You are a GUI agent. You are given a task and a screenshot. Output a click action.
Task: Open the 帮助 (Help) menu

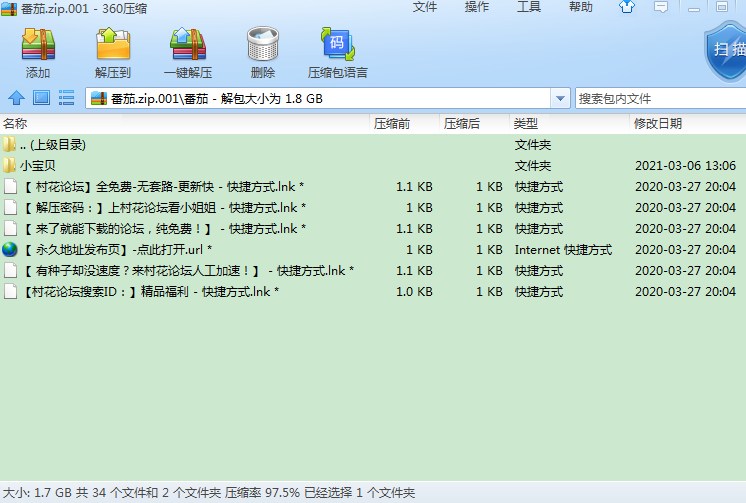point(580,7)
